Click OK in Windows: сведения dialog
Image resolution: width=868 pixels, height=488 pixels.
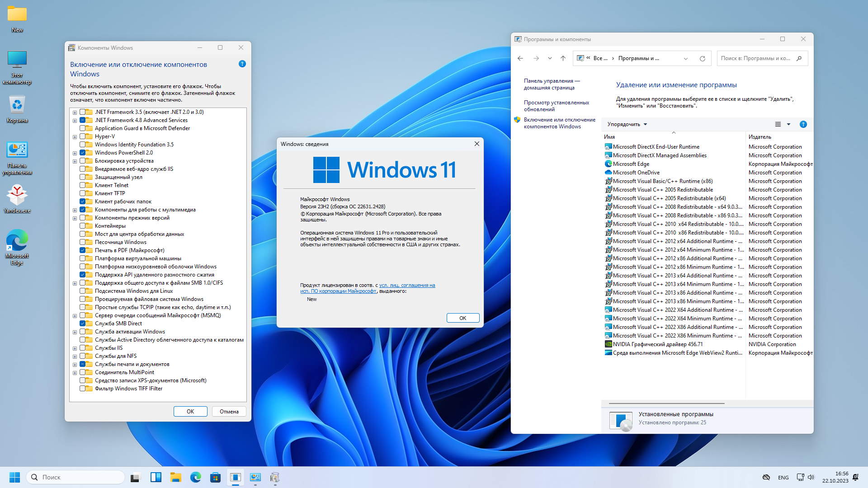click(x=462, y=318)
